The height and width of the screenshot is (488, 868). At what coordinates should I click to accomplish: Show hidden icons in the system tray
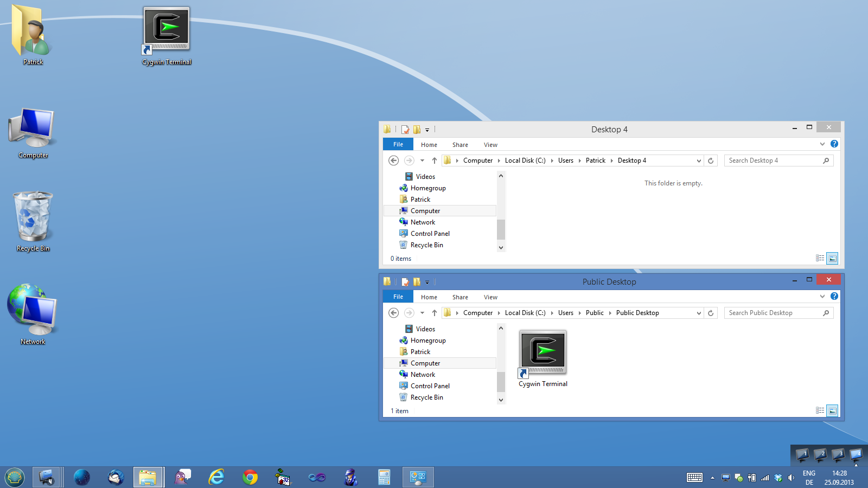[x=712, y=478]
